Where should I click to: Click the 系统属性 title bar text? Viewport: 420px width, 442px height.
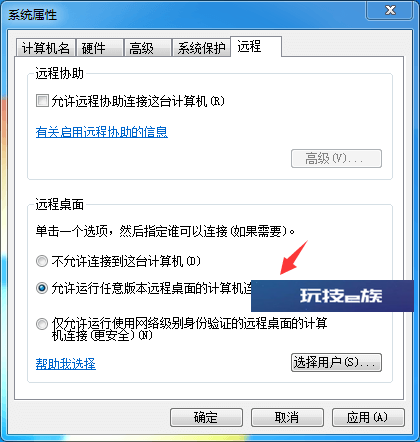click(x=32, y=15)
